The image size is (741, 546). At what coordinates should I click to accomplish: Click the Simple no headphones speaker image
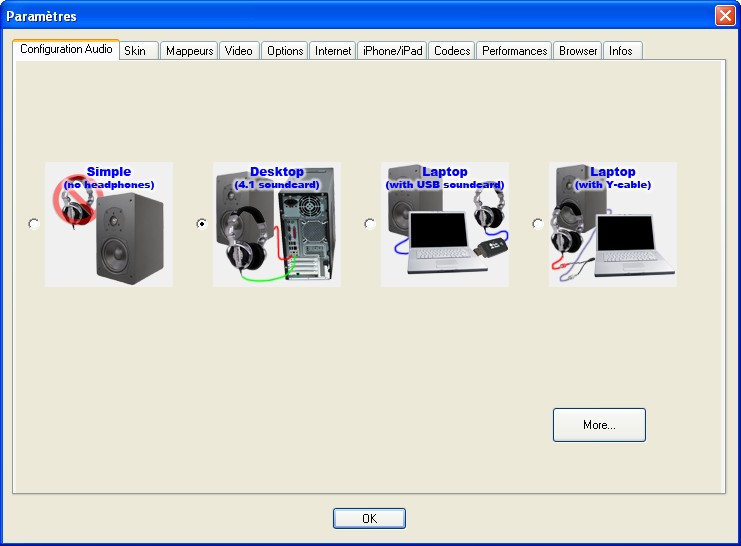click(x=109, y=224)
